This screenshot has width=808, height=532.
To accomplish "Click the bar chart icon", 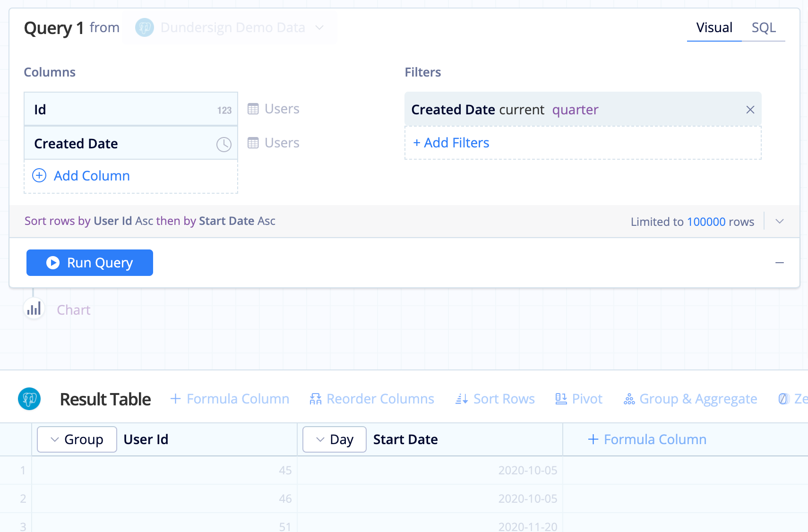I will 34,309.
